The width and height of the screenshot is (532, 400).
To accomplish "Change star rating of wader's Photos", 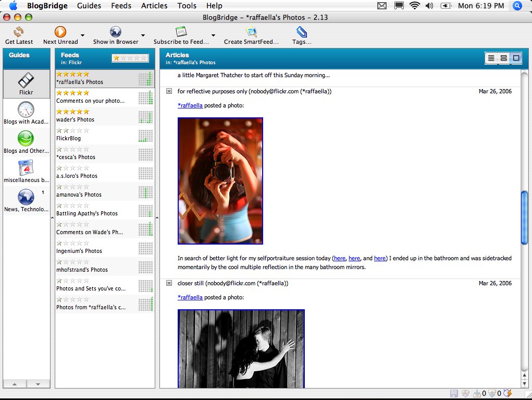I will pyautogui.click(x=72, y=112).
